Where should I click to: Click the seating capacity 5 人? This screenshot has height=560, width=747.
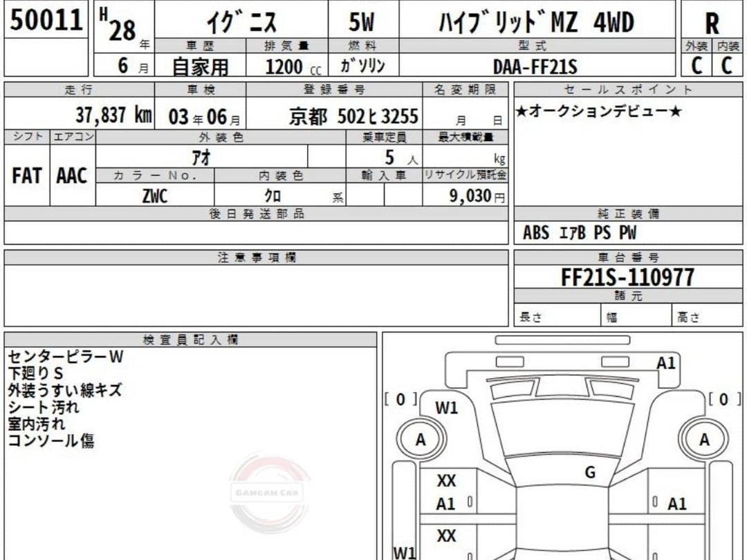[x=400, y=158]
